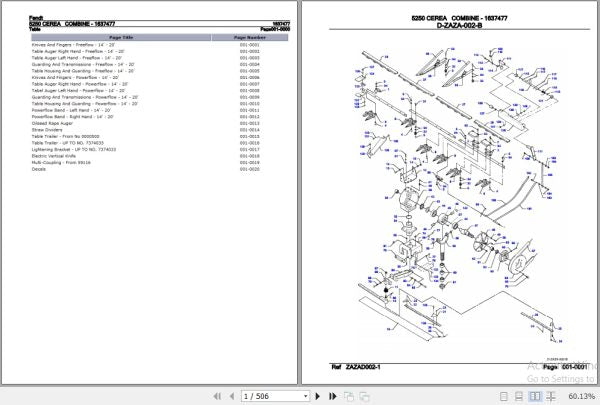600x405 pixels.
Task: Switch to continuous scrolling view
Action: pos(519,397)
